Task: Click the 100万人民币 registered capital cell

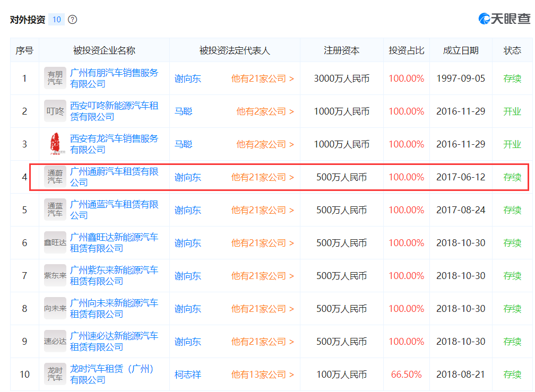Action: pos(342,374)
